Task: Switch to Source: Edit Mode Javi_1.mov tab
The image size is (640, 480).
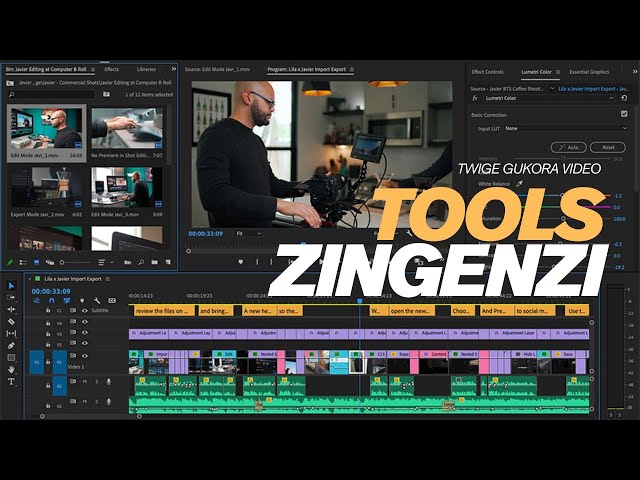Action: 217,69
